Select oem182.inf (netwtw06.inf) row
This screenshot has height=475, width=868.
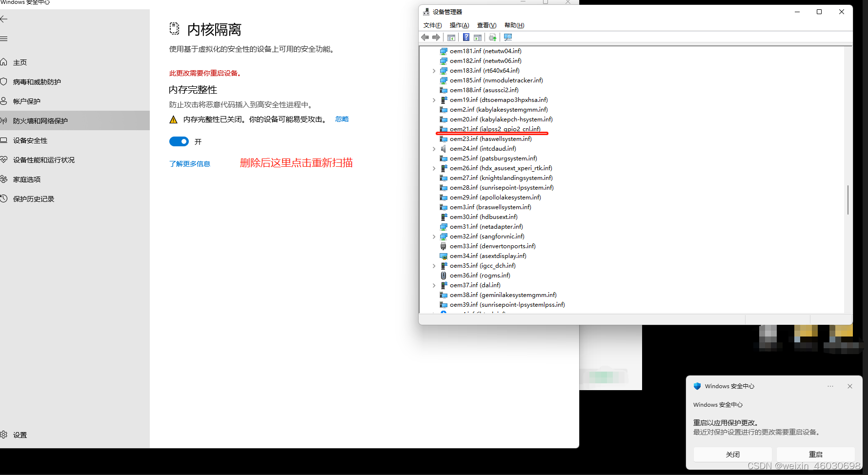(481, 61)
